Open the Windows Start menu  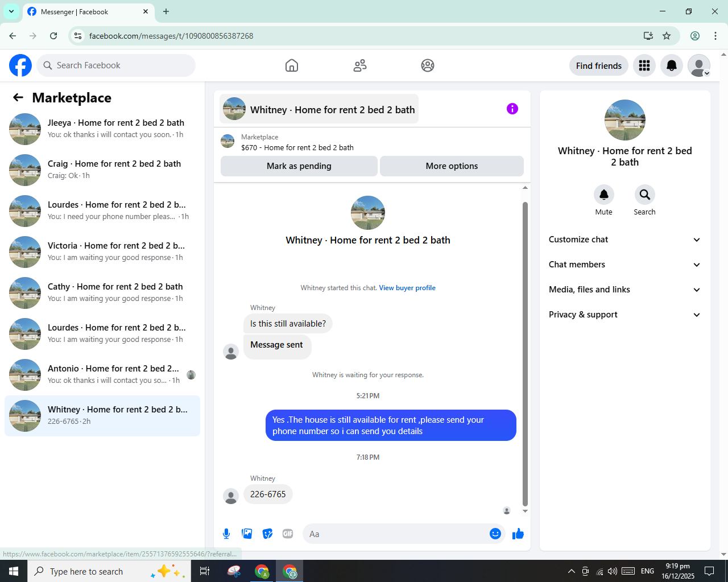(x=14, y=571)
